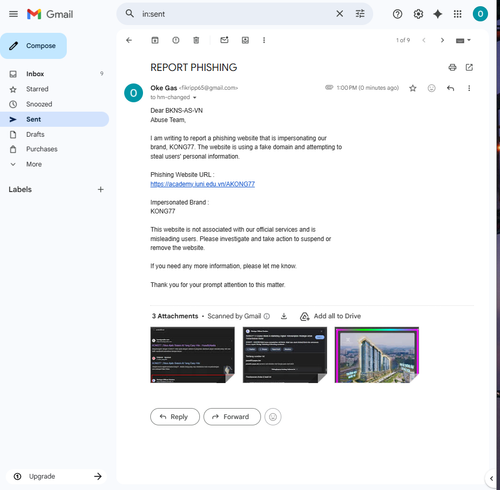Open input tools keyboard dropdown
The height and width of the screenshot is (490, 500).
coord(463,40)
